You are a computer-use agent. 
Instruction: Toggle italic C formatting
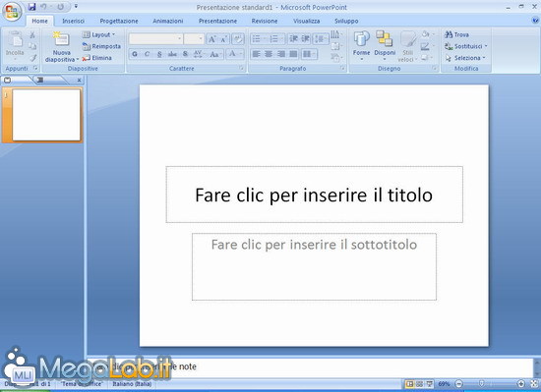147,54
